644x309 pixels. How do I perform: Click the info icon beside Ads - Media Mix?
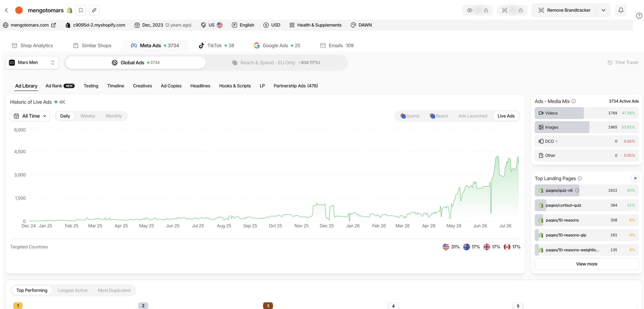tap(574, 101)
